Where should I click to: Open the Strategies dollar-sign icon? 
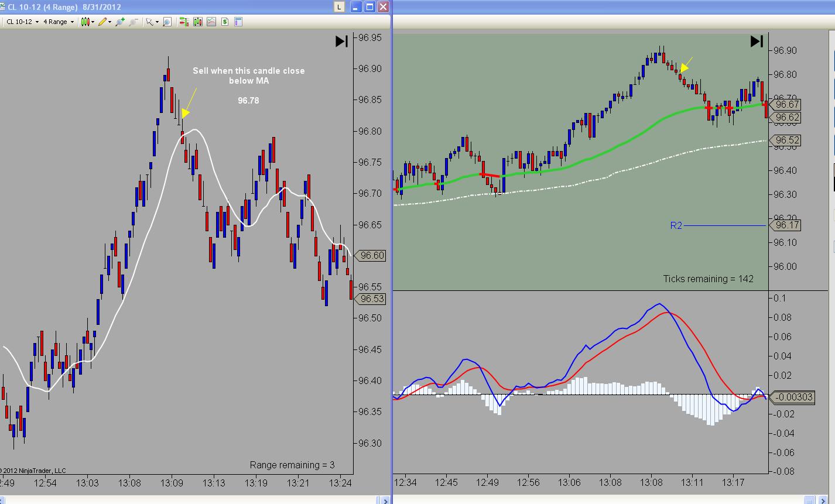point(224,22)
